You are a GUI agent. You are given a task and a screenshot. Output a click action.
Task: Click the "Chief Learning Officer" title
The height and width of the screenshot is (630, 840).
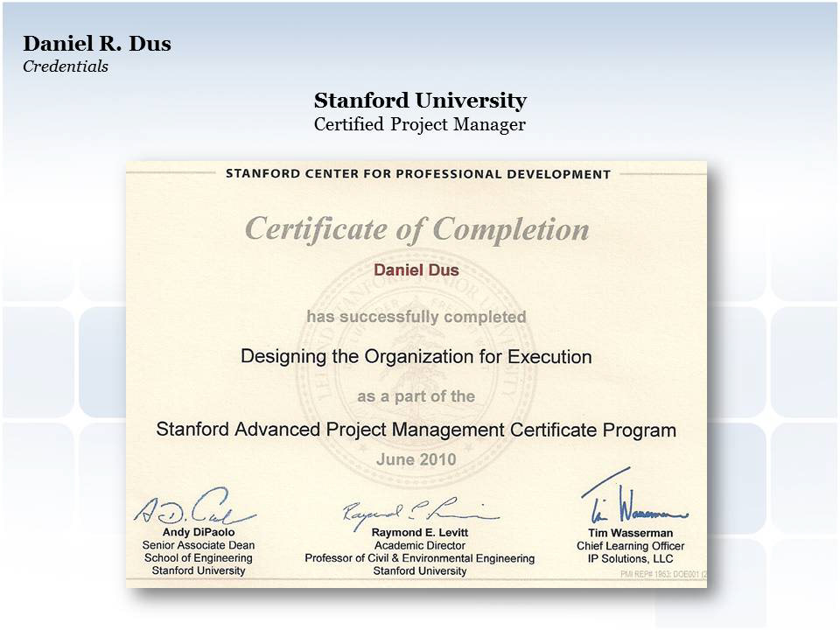(631, 546)
